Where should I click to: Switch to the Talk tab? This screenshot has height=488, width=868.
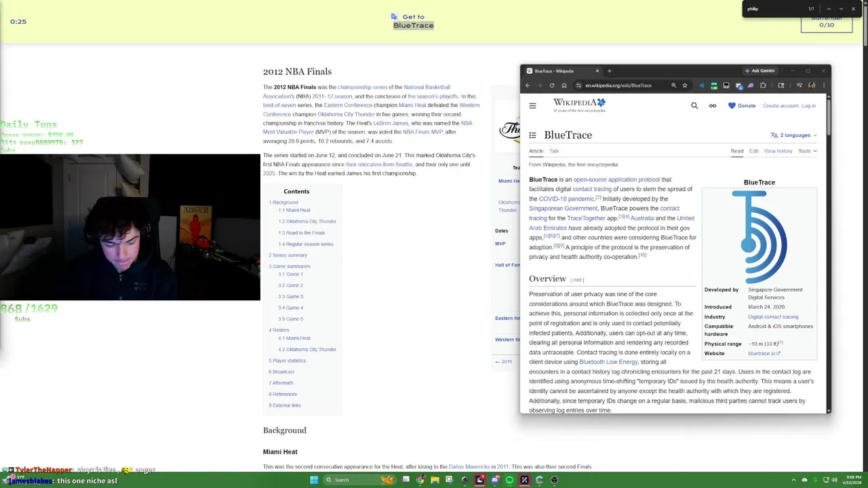[x=554, y=151]
